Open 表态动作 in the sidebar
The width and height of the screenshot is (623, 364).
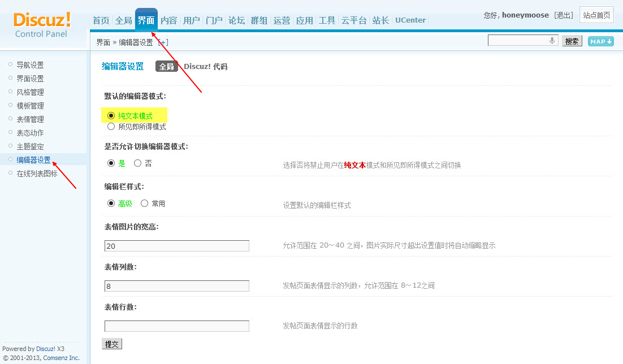pos(30,133)
